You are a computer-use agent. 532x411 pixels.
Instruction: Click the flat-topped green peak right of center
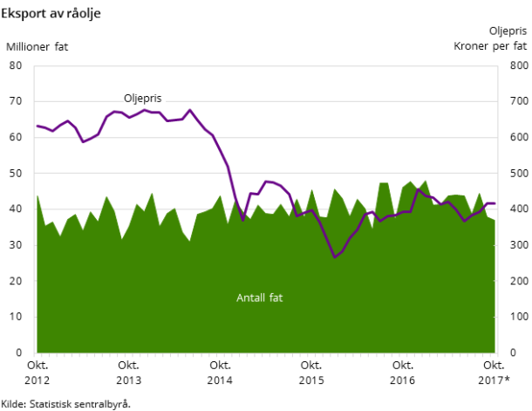click(x=384, y=184)
